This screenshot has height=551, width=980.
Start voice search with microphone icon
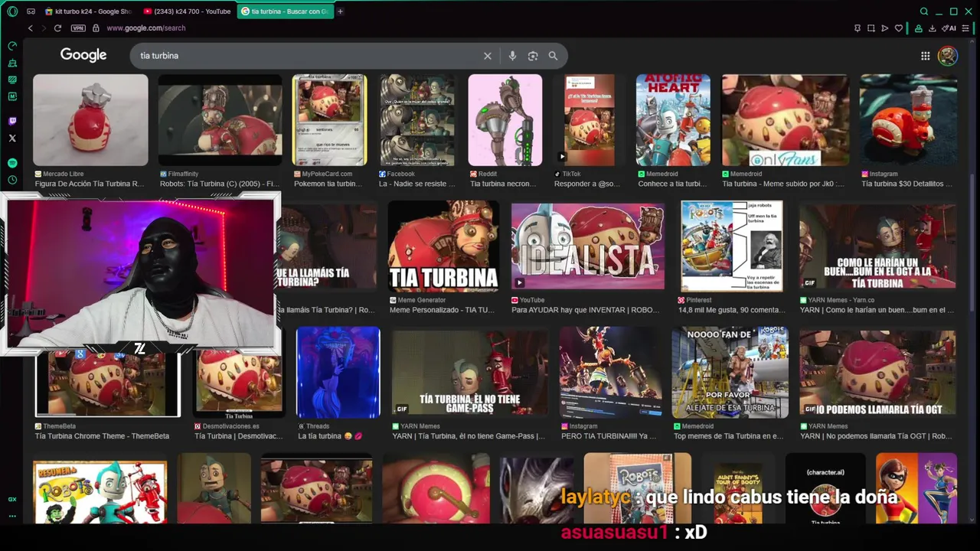pos(512,56)
